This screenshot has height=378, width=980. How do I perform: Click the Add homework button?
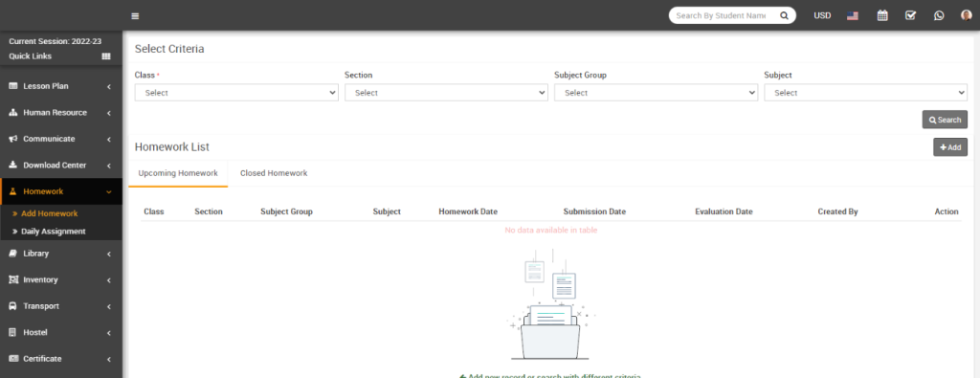950,146
